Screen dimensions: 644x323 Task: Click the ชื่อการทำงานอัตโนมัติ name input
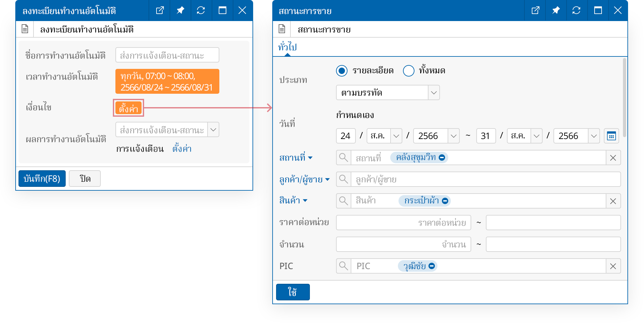167,55
